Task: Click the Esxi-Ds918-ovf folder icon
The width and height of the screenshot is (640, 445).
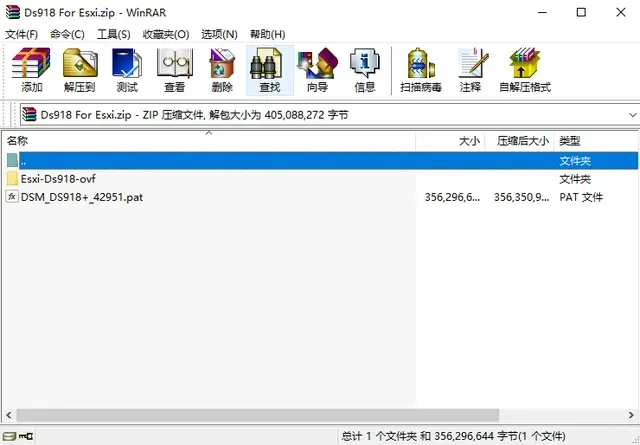Action: 12,178
